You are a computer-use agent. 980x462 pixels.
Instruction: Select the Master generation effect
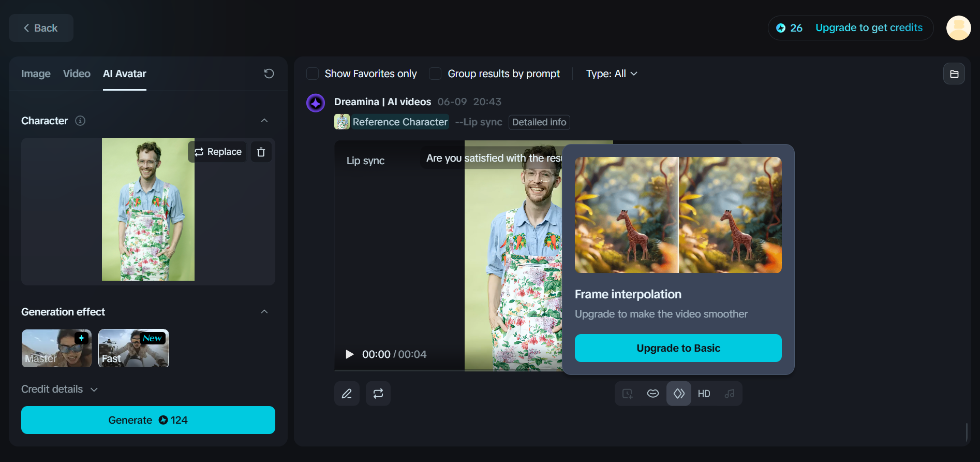[56, 348]
